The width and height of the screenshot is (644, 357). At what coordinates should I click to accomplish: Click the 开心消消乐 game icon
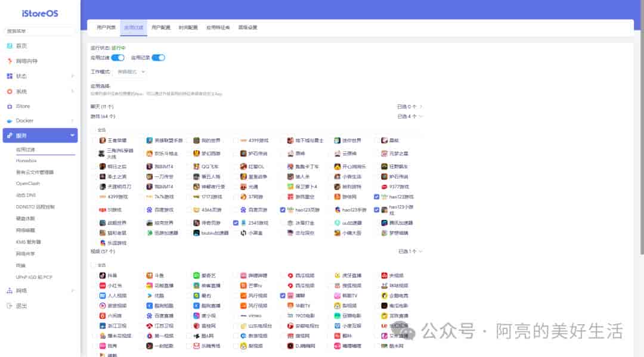337,167
